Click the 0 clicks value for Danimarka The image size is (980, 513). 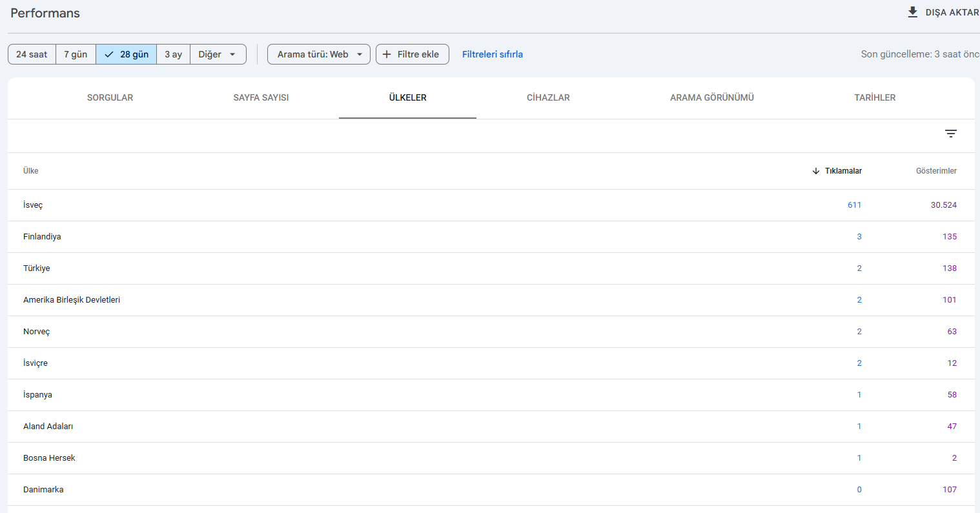pyautogui.click(x=859, y=490)
